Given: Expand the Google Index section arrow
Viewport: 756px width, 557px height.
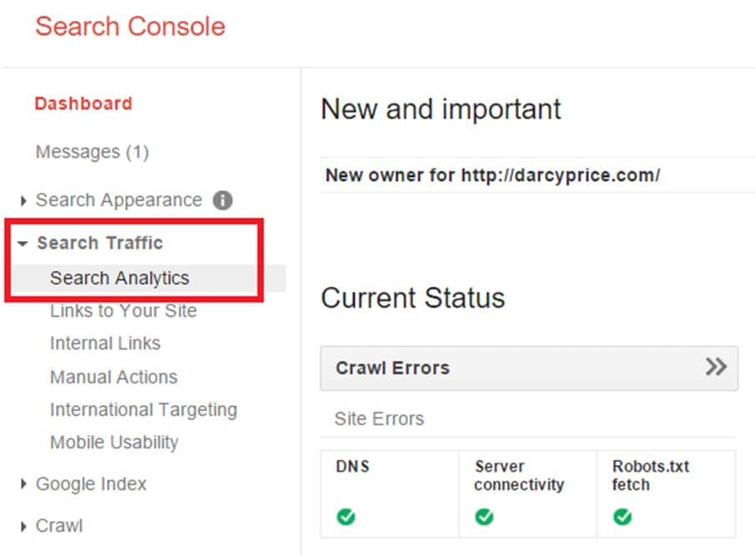Looking at the screenshot, I should point(23,484).
